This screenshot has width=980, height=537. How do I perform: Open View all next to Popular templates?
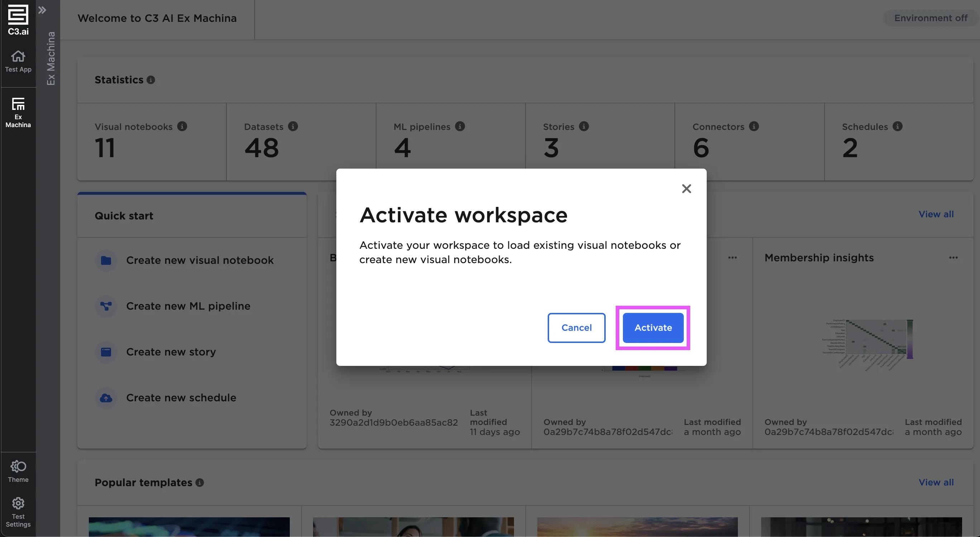(x=936, y=482)
